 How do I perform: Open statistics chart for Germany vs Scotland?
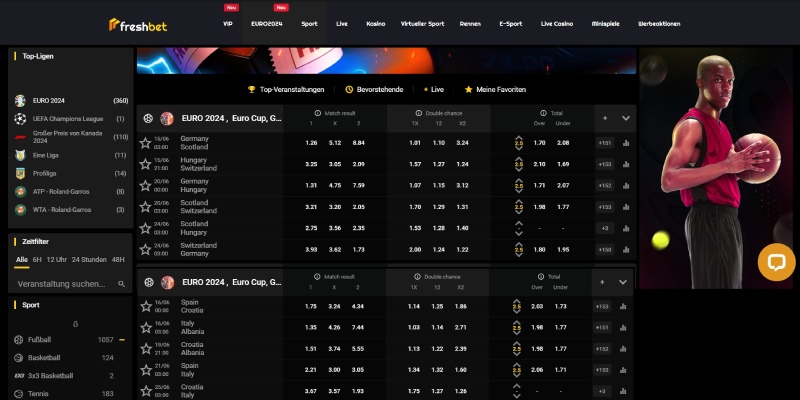[x=626, y=143]
